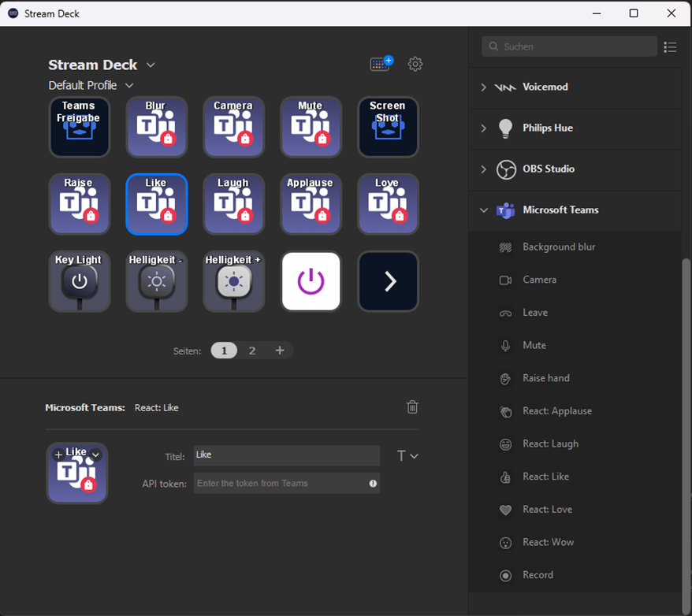Select the white key with purple power symbol
Screen dimensions: 692x616
click(311, 281)
